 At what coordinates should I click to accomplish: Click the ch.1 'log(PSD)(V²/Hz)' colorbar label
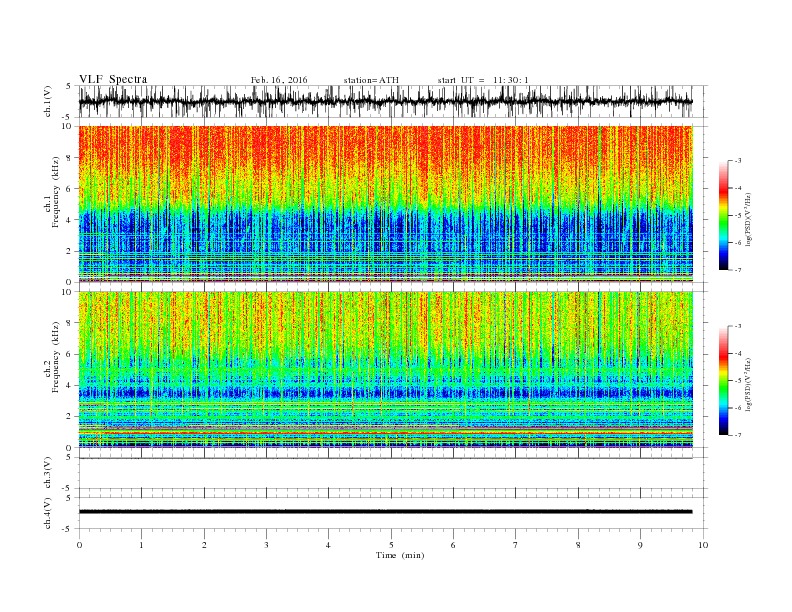click(x=749, y=219)
